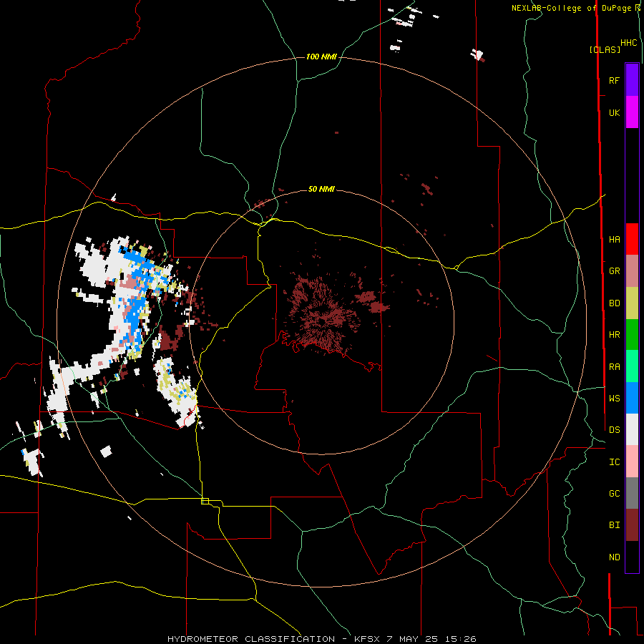This screenshot has width=644, height=644.
Task: Click the biological echo cluster at radar center
Action: click(323, 316)
